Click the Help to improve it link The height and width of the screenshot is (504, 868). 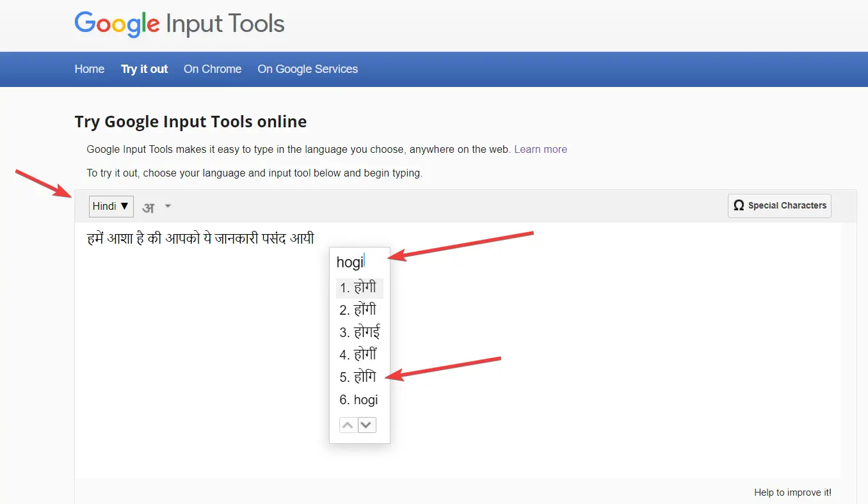point(793,492)
